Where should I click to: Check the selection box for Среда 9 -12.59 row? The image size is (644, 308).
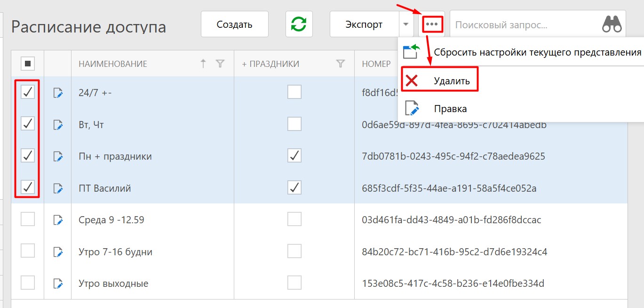[x=28, y=219]
